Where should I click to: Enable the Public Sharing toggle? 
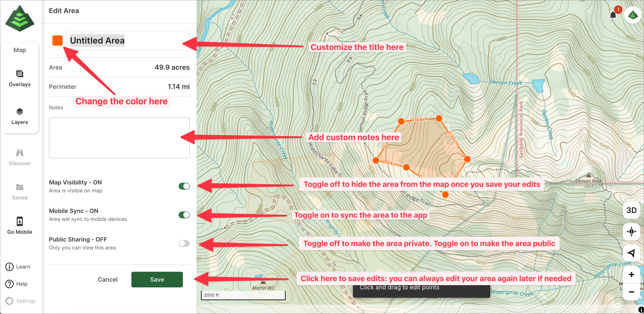pos(184,244)
